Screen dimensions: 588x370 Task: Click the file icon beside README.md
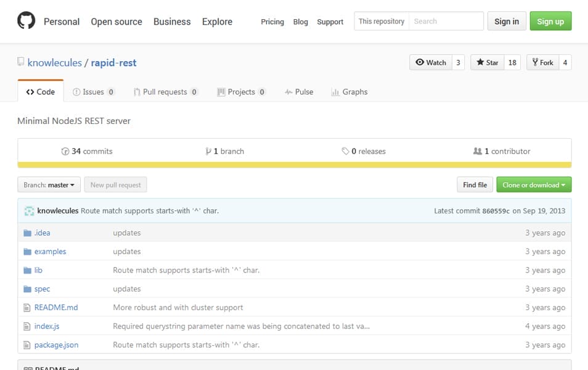[27, 308]
